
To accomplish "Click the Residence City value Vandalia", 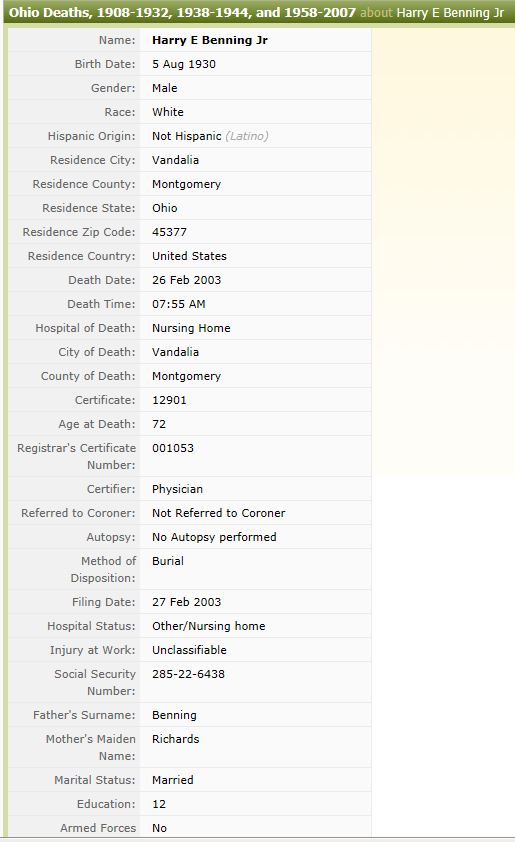I will pyautogui.click(x=175, y=160).
